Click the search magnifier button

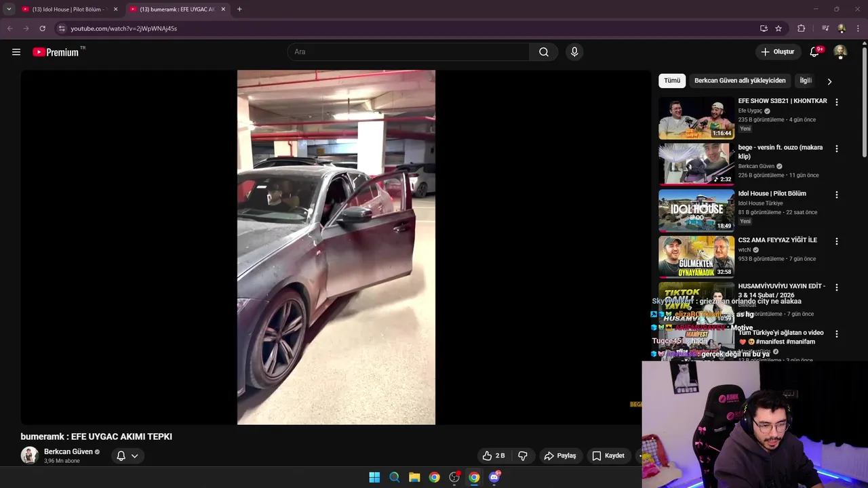[x=544, y=52]
